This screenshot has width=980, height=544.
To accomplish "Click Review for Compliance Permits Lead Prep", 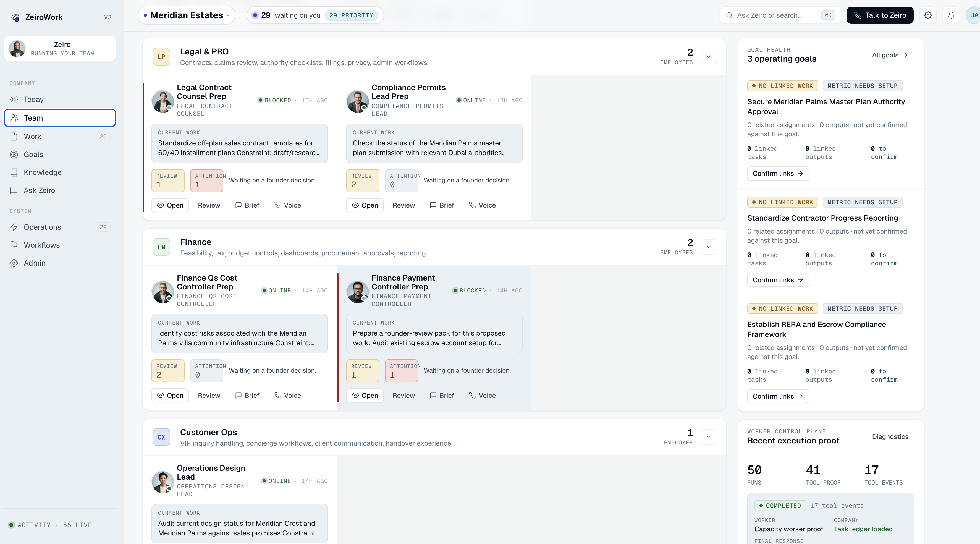I will point(404,205).
